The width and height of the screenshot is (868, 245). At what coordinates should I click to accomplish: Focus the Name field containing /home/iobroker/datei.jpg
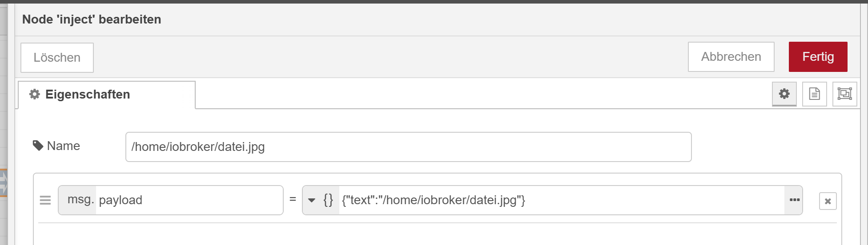(x=408, y=147)
